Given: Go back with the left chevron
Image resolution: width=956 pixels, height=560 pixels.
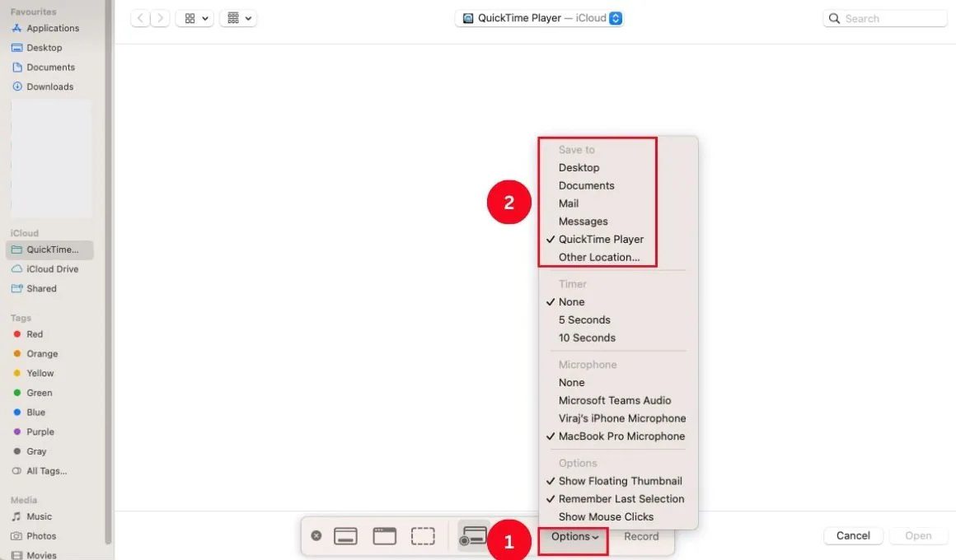Looking at the screenshot, I should (140, 18).
